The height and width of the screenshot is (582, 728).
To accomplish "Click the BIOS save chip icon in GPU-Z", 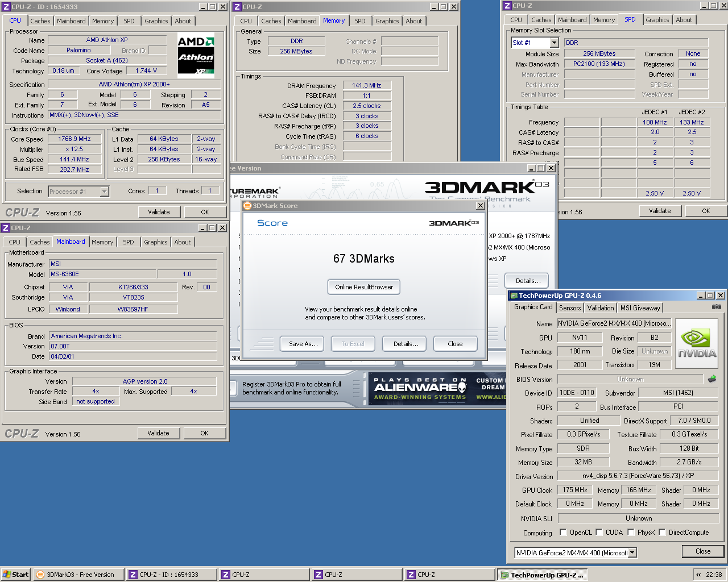I will pyautogui.click(x=712, y=379).
